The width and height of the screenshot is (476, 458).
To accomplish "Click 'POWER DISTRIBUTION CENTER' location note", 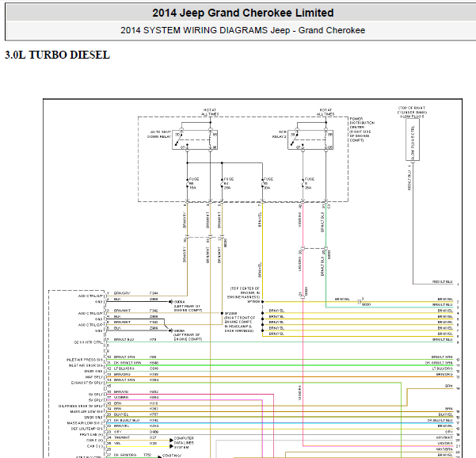I will [362, 130].
